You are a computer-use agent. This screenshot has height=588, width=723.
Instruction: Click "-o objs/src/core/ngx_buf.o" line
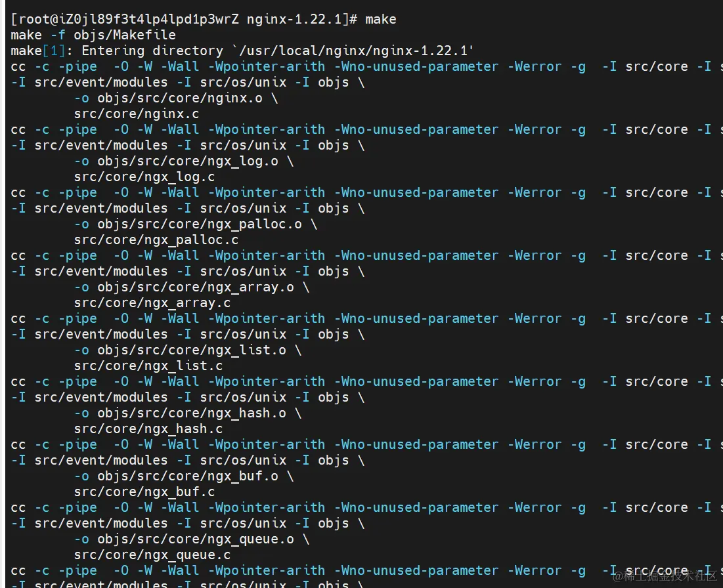184,476
